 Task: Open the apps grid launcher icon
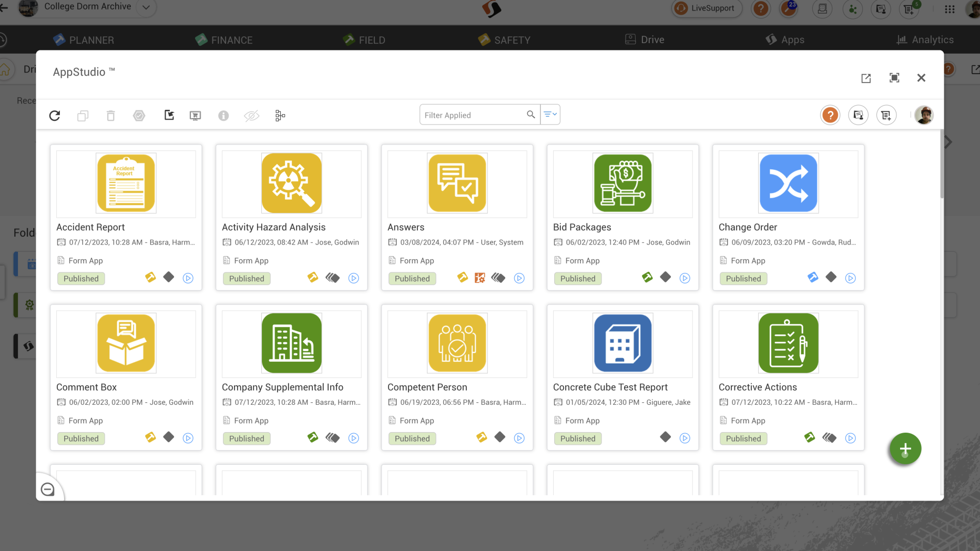(950, 9)
